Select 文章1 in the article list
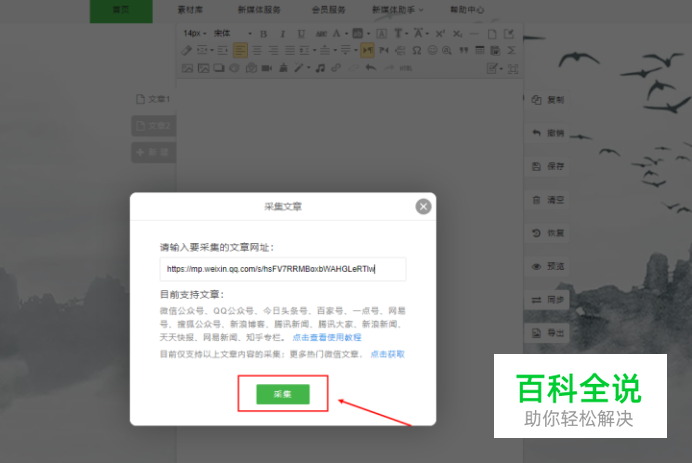 pos(153,99)
